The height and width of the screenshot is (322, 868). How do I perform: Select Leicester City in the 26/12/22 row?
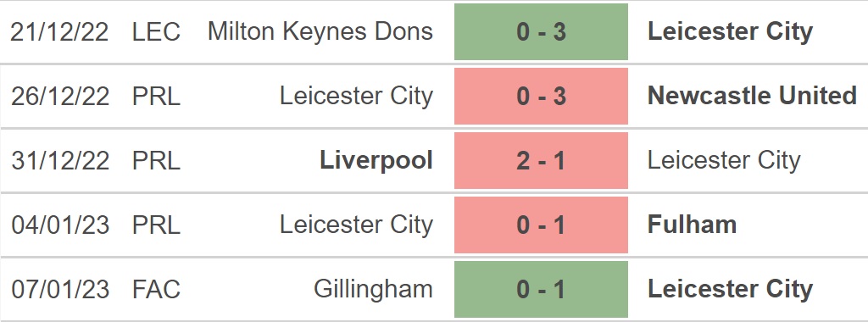357,96
